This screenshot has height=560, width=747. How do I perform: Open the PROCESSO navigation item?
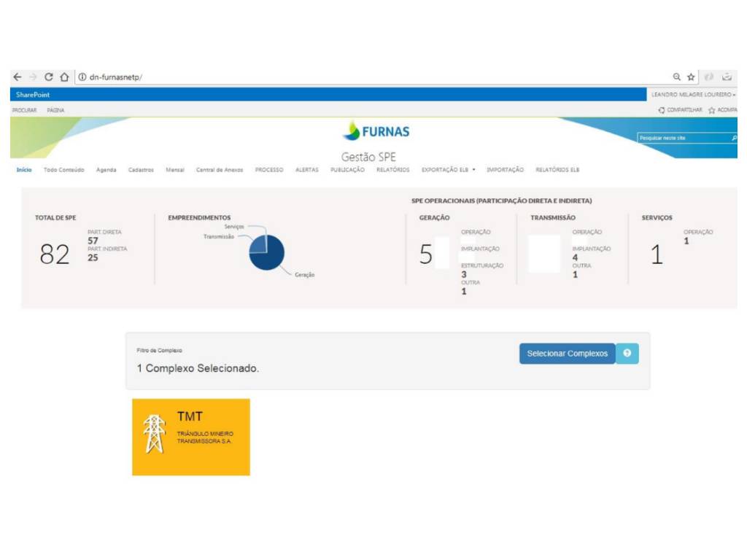click(x=269, y=169)
